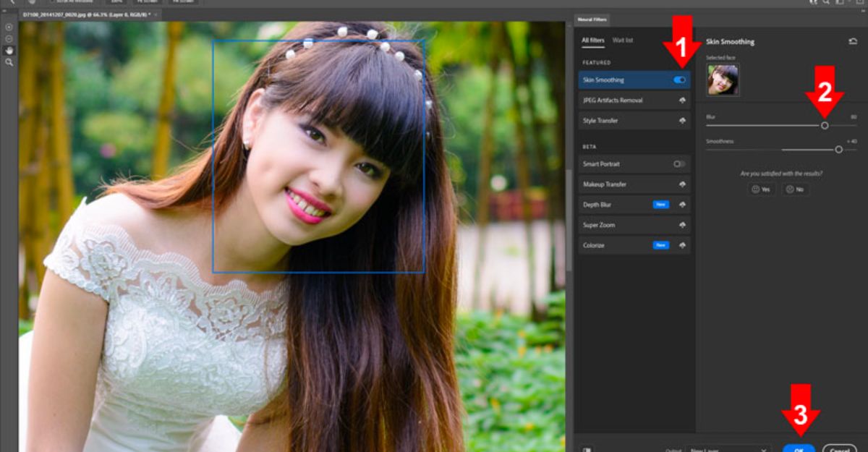Download the Makeup Transfer filter

coord(681,184)
